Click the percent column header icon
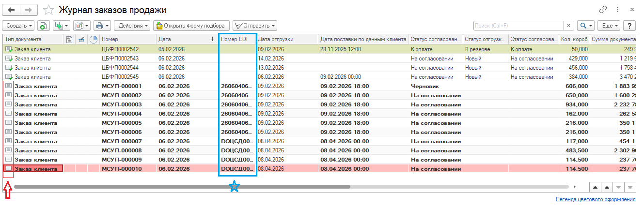 tap(69, 39)
